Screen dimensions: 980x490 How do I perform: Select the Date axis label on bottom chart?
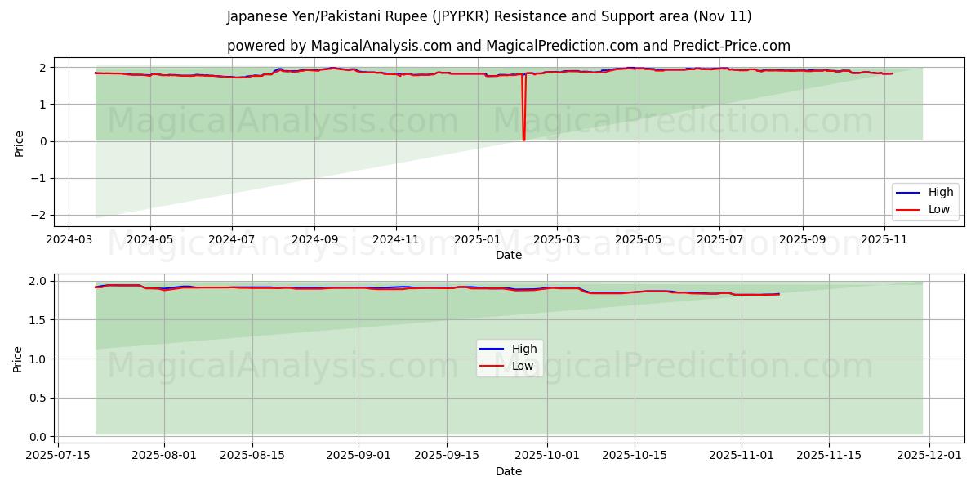(508, 471)
